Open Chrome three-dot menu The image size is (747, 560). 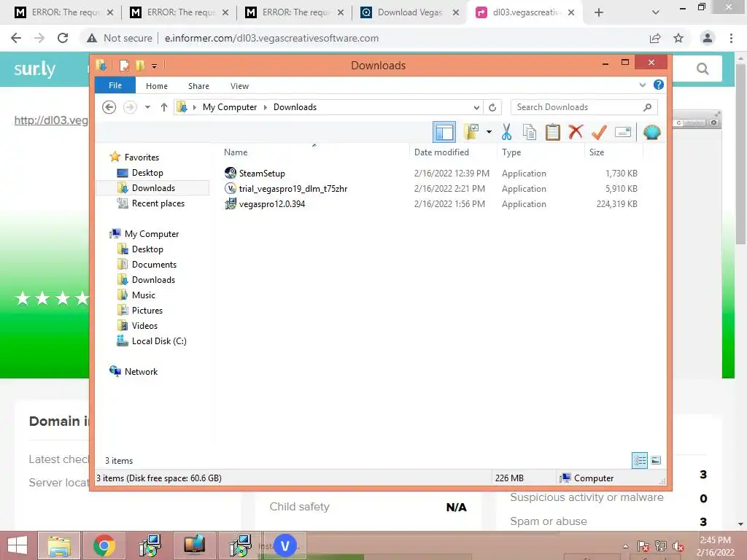pyautogui.click(x=731, y=38)
